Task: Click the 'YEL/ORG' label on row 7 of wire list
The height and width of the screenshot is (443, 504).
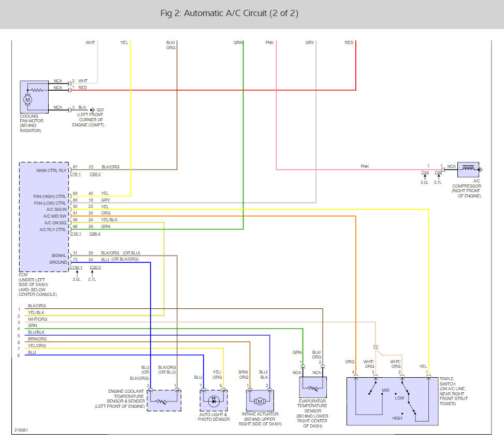Action: [x=37, y=346]
